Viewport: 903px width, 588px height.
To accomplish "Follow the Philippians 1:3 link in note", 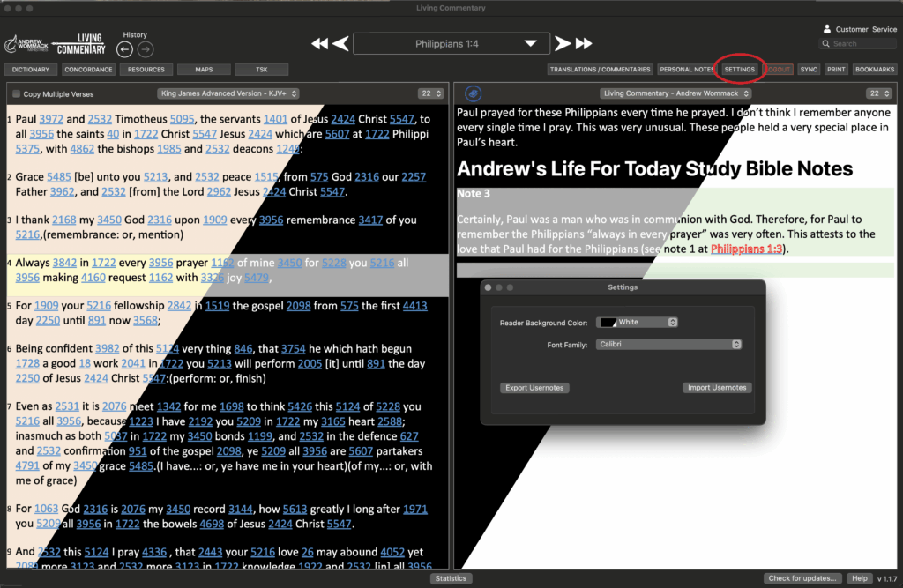I will point(746,249).
